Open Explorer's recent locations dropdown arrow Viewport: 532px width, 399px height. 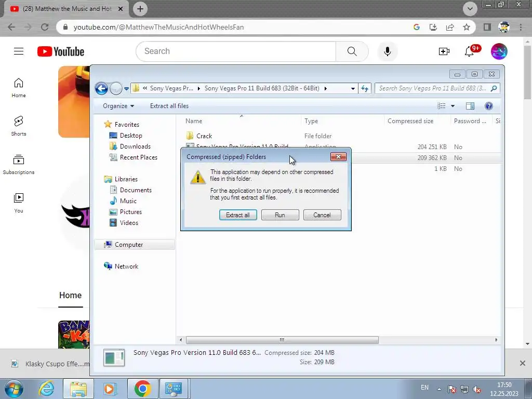coord(126,88)
